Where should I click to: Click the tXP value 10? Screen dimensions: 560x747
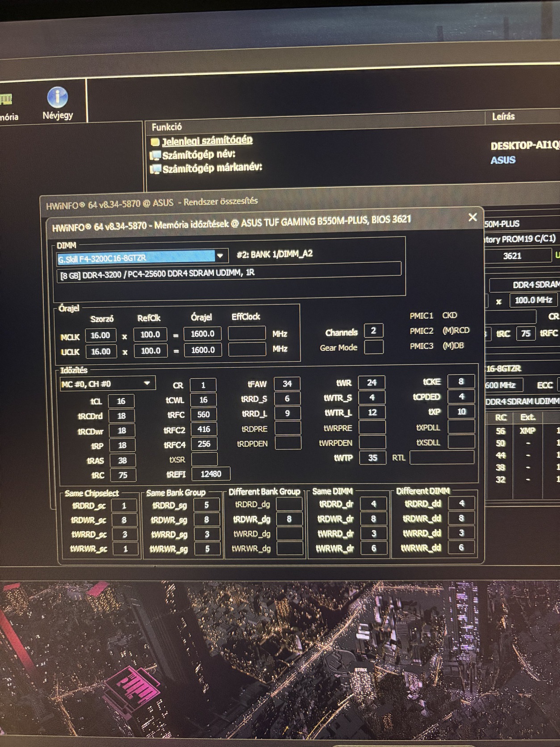461,411
